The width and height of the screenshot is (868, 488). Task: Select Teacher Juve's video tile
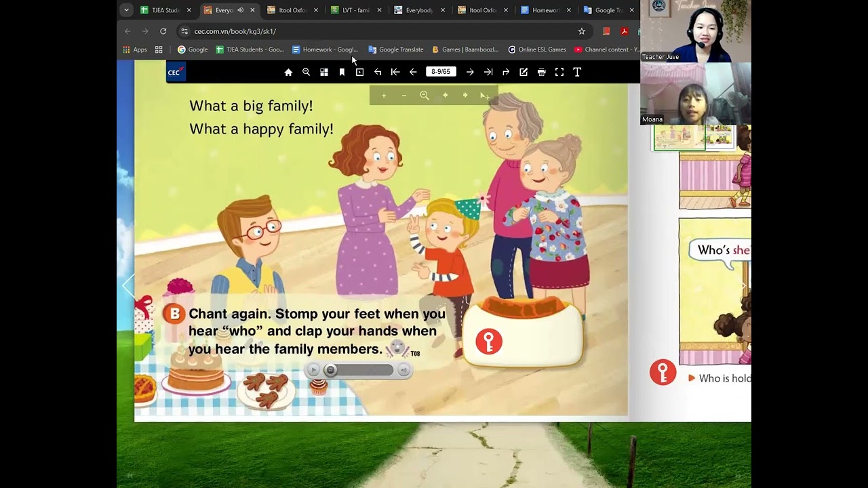click(696, 31)
